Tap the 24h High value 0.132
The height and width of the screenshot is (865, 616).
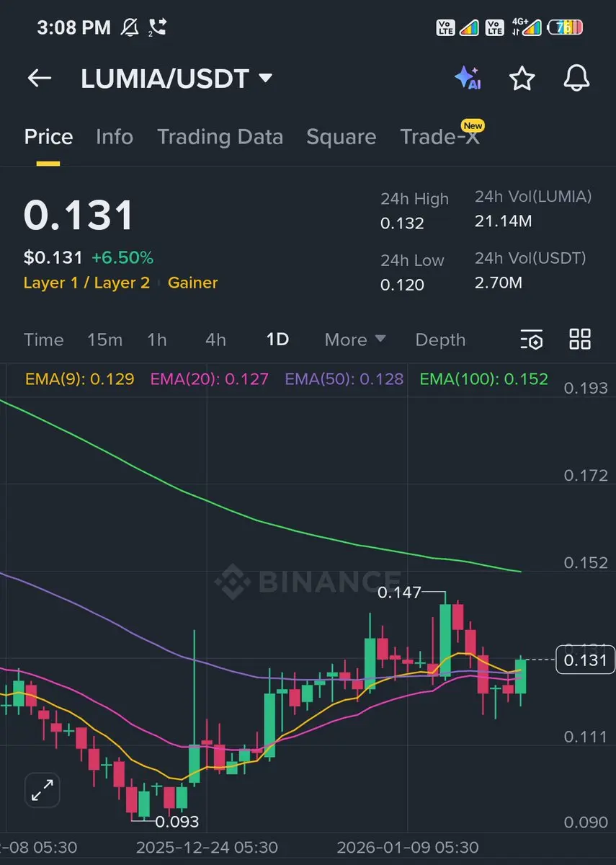click(402, 223)
